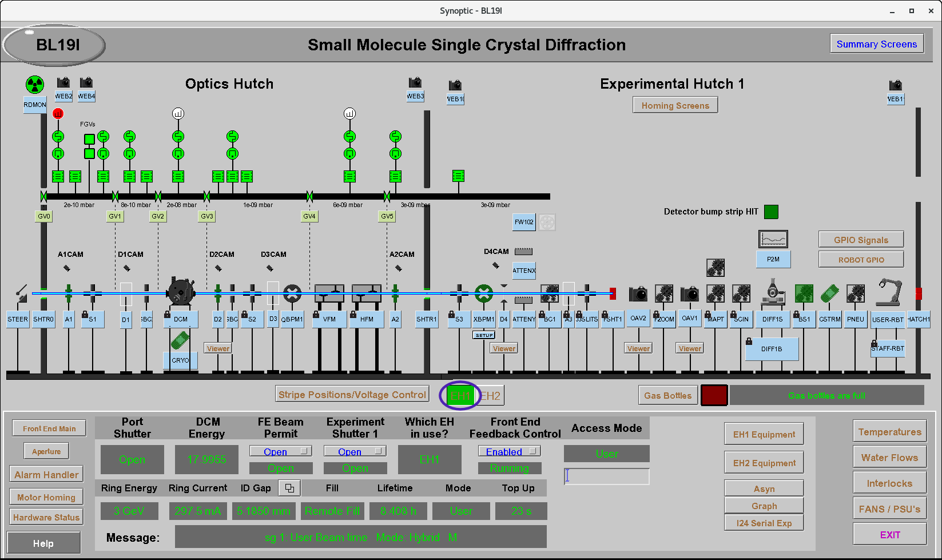Toggle the GV0 gate valve

(x=44, y=196)
